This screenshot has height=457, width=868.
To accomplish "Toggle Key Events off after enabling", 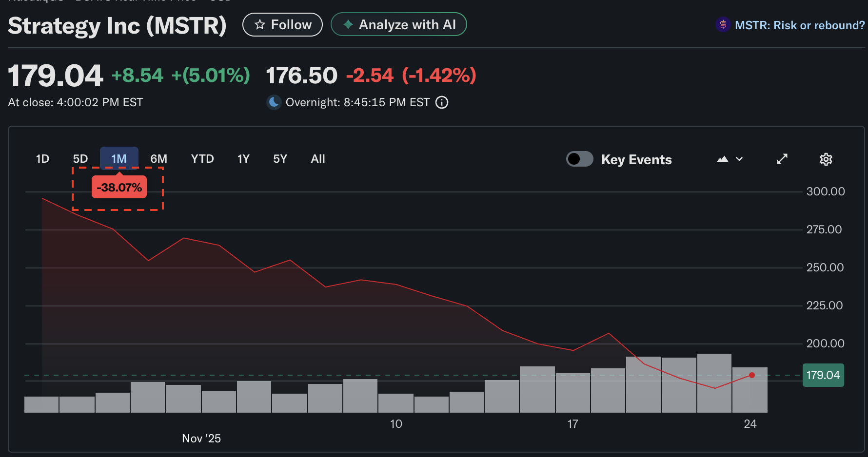I will [579, 159].
